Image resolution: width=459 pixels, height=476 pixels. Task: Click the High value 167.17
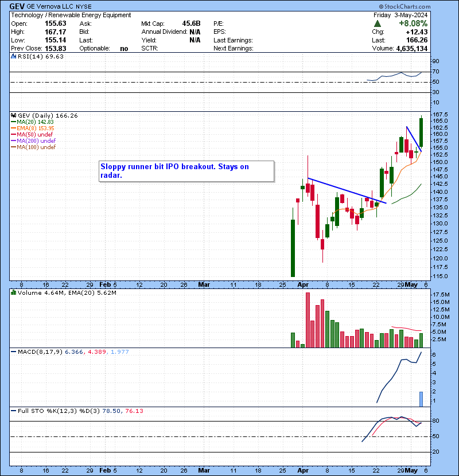[56, 32]
